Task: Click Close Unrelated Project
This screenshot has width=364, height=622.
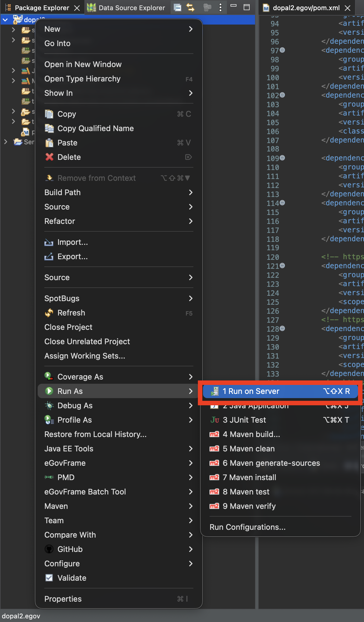Action: click(x=119, y=342)
